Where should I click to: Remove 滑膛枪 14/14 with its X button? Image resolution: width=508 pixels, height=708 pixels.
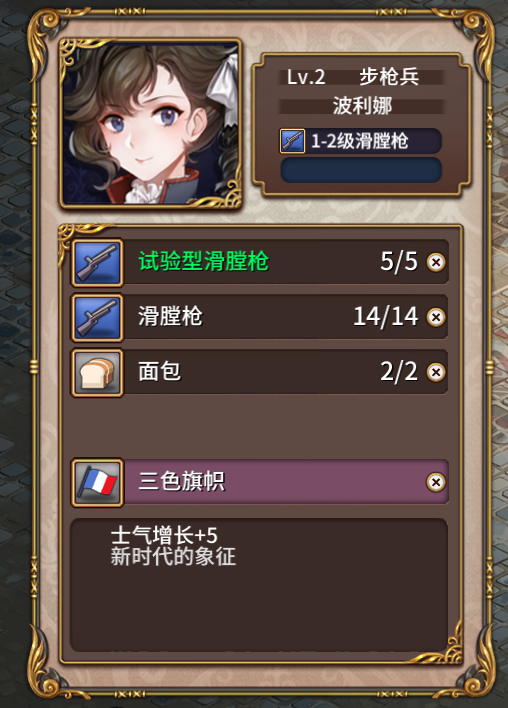pyautogui.click(x=436, y=317)
